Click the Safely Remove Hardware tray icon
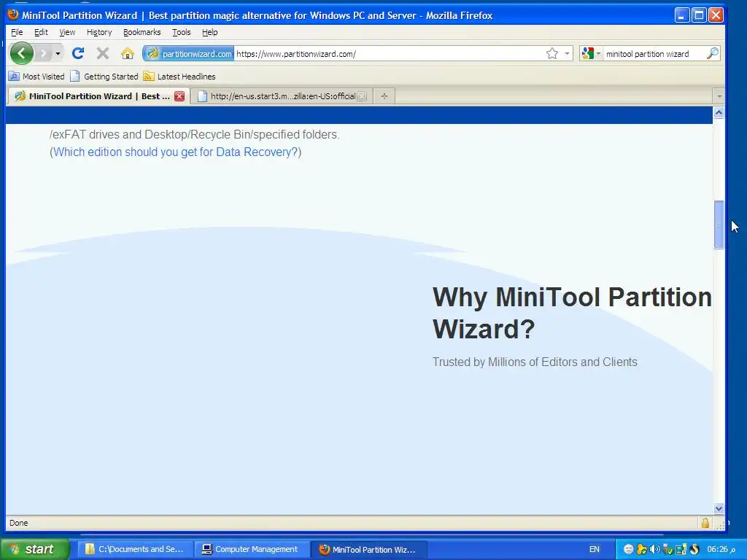The width and height of the screenshot is (747, 560). [x=667, y=549]
